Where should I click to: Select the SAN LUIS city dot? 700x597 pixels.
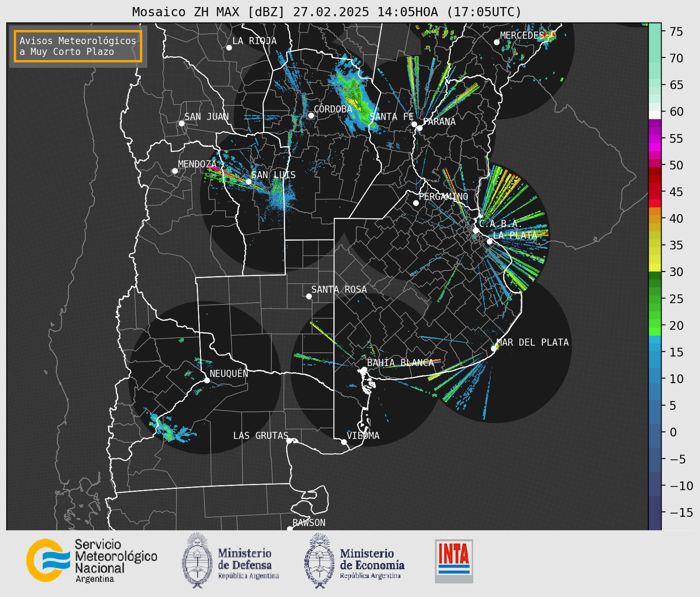tap(249, 181)
